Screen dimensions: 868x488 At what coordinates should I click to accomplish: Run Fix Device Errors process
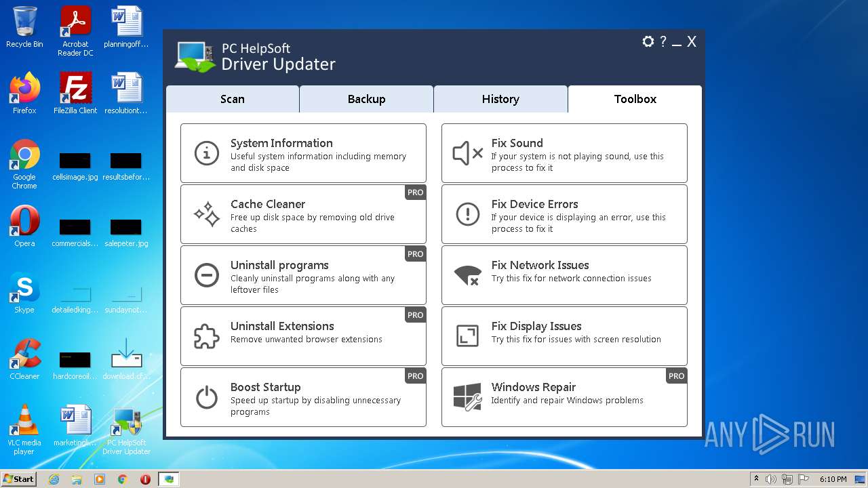click(x=564, y=214)
